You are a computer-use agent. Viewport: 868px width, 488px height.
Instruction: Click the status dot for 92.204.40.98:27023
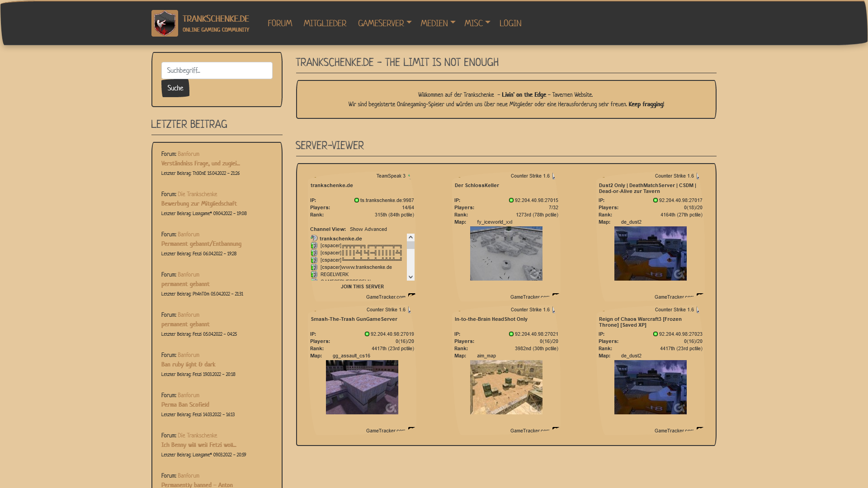[656, 334]
